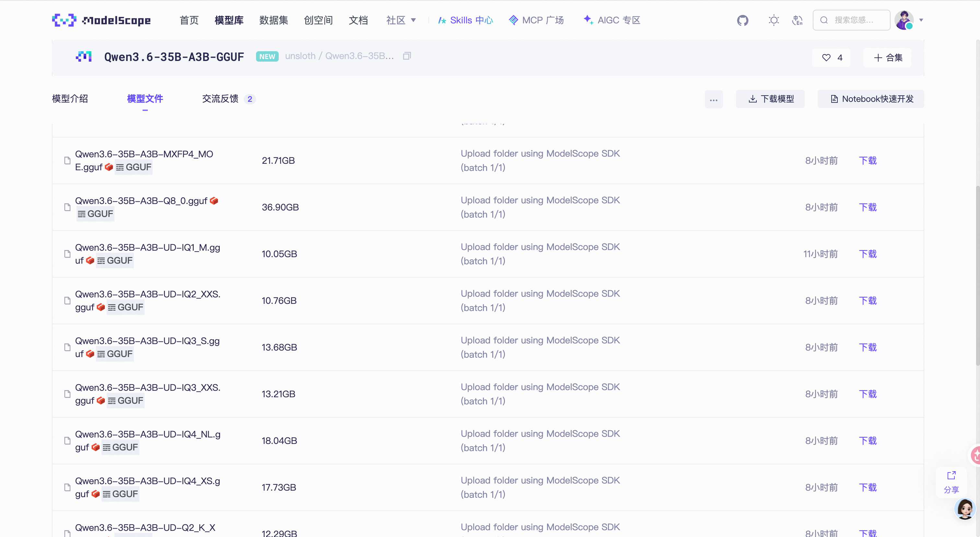
Task: Download the UD-IQ2_XXS gguf file
Action: [x=868, y=301]
